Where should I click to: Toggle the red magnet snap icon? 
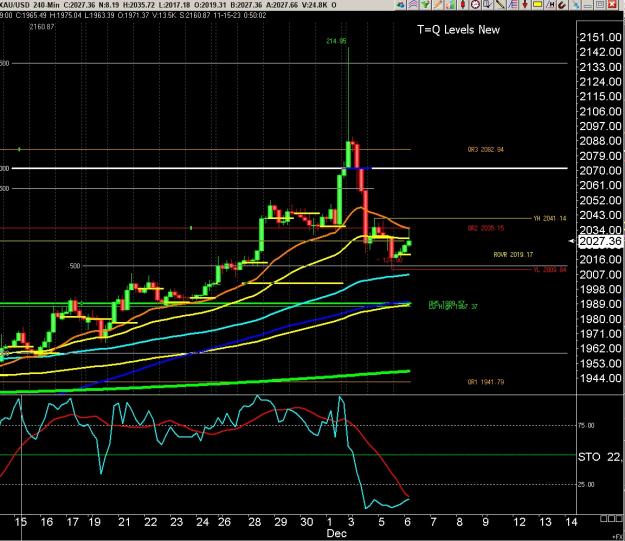[562, 5]
